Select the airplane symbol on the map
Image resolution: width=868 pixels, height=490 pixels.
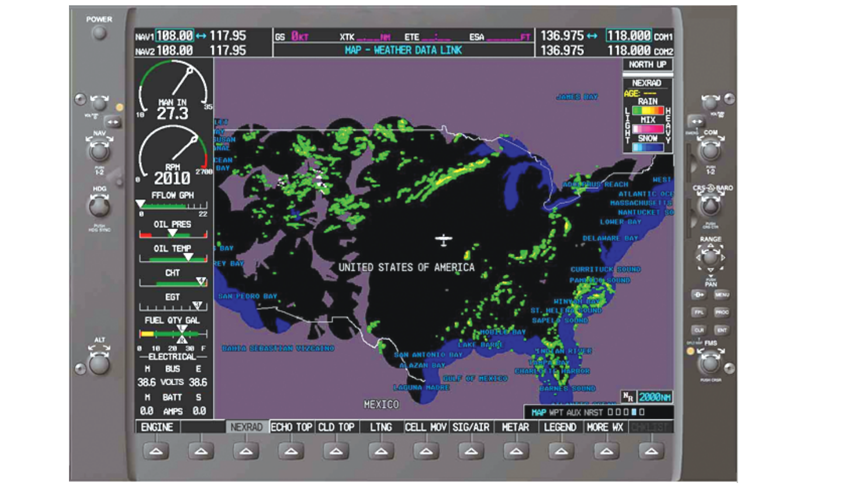tap(444, 239)
